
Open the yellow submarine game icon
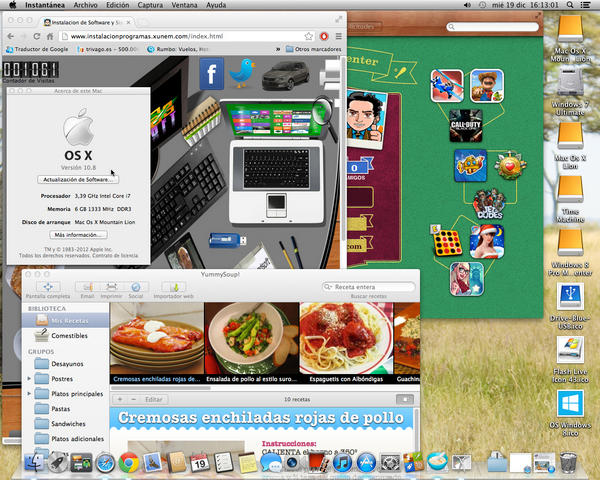click(470, 165)
